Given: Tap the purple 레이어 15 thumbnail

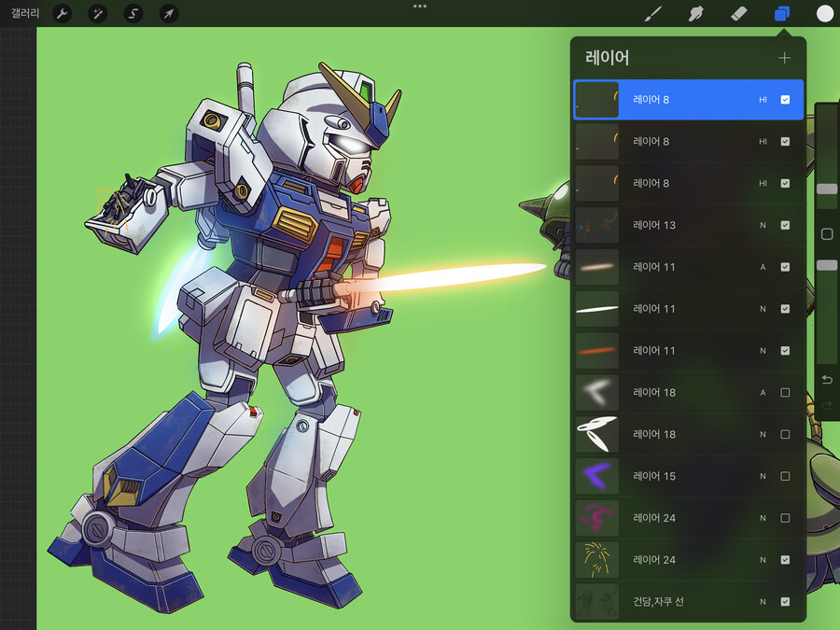Looking at the screenshot, I should [596, 476].
